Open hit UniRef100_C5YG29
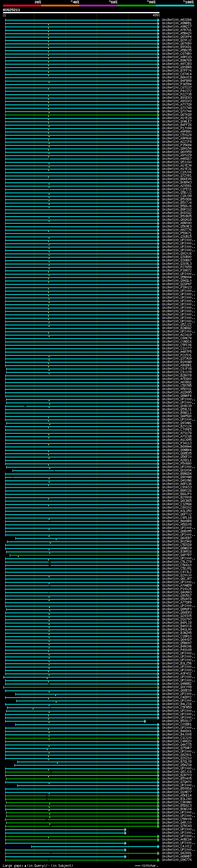The image size is (197, 868). pos(177,135)
